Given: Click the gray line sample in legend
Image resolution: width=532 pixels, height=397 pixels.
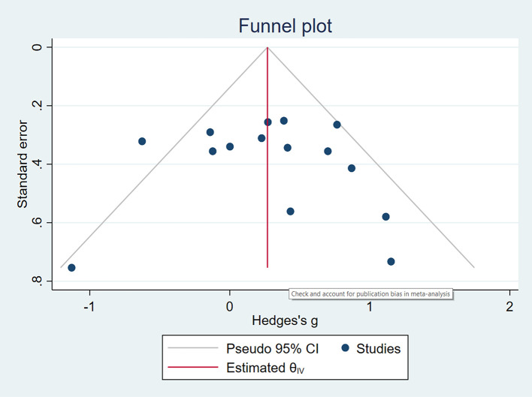Looking at the screenshot, I should [x=192, y=347].
